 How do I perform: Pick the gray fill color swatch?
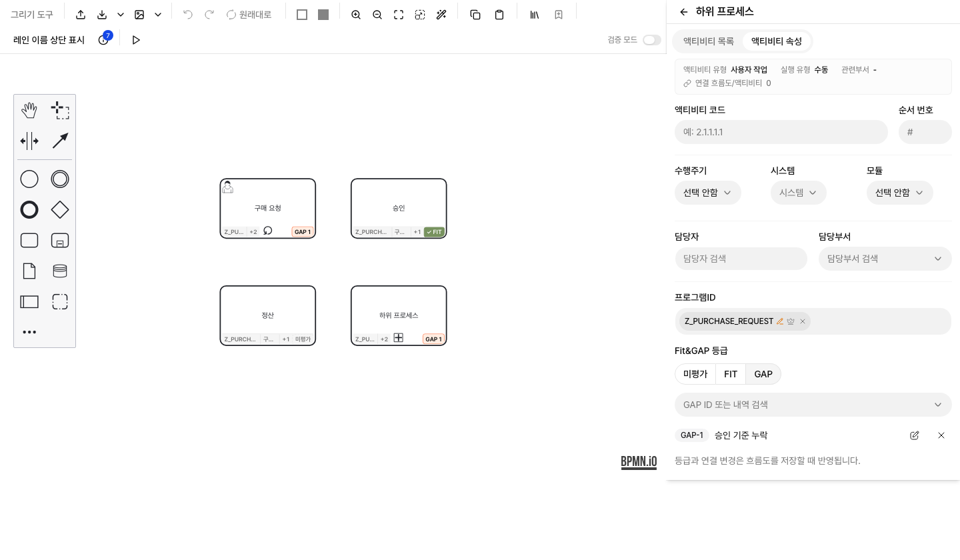pyautogui.click(x=323, y=15)
